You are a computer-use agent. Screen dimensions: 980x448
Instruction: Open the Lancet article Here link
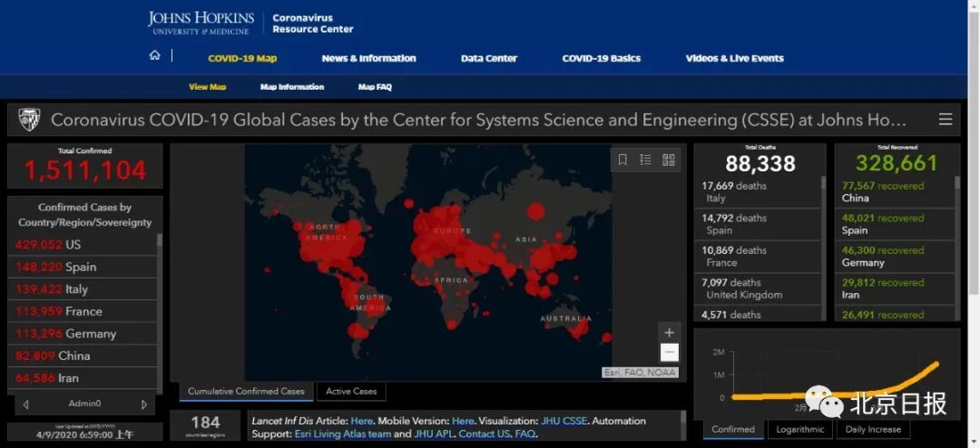pyautogui.click(x=361, y=421)
